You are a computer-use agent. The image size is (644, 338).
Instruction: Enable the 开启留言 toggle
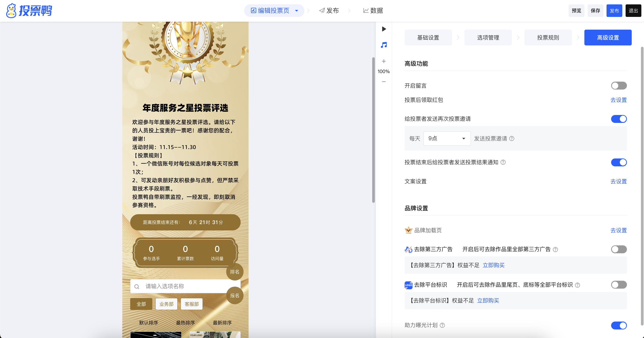click(x=619, y=86)
